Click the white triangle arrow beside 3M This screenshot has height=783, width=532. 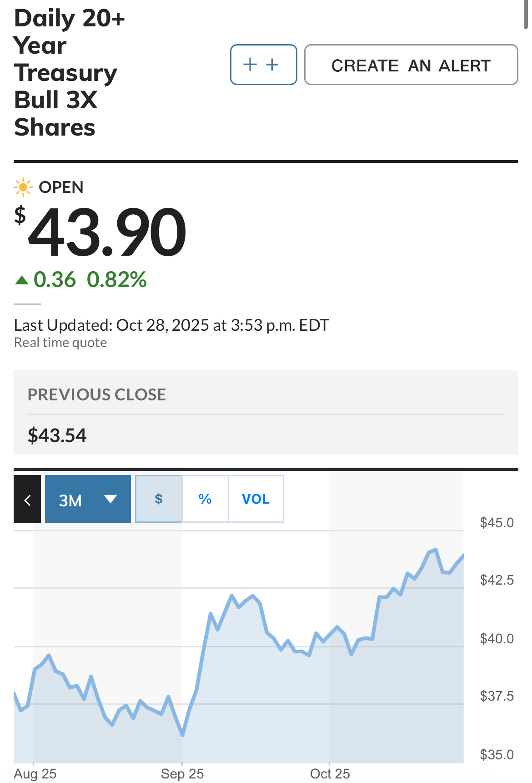click(110, 499)
